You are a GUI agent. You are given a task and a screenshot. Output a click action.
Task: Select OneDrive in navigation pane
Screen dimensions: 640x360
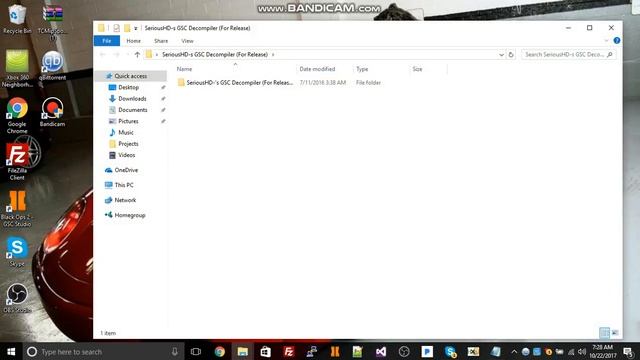(126, 170)
